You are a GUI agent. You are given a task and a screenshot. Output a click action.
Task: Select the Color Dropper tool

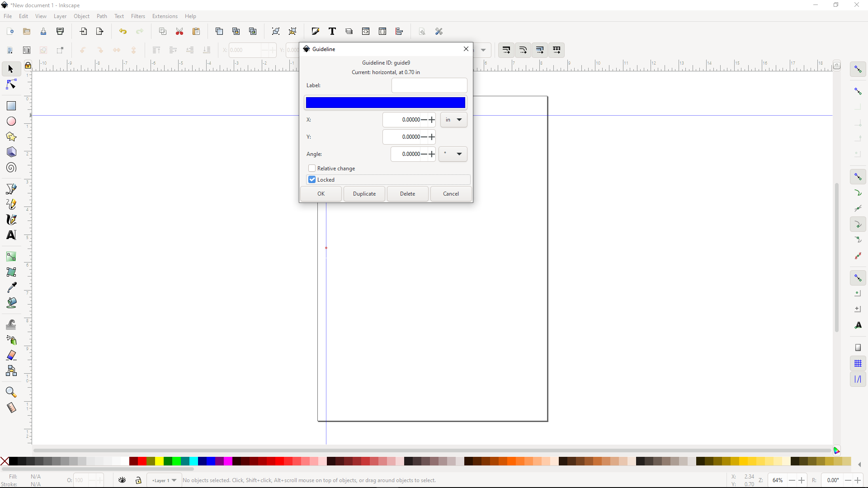pos(11,287)
